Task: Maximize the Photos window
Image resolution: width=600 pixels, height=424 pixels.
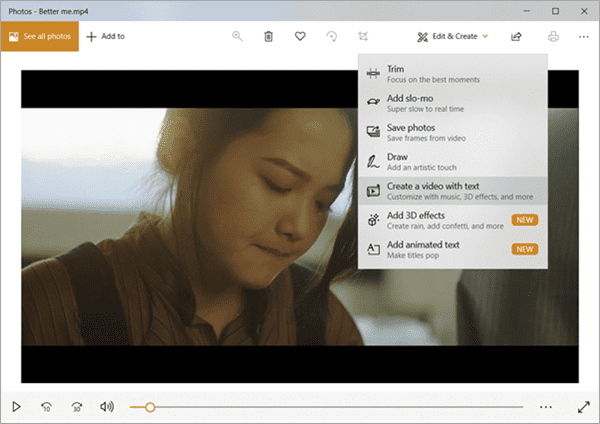Action: click(x=555, y=11)
